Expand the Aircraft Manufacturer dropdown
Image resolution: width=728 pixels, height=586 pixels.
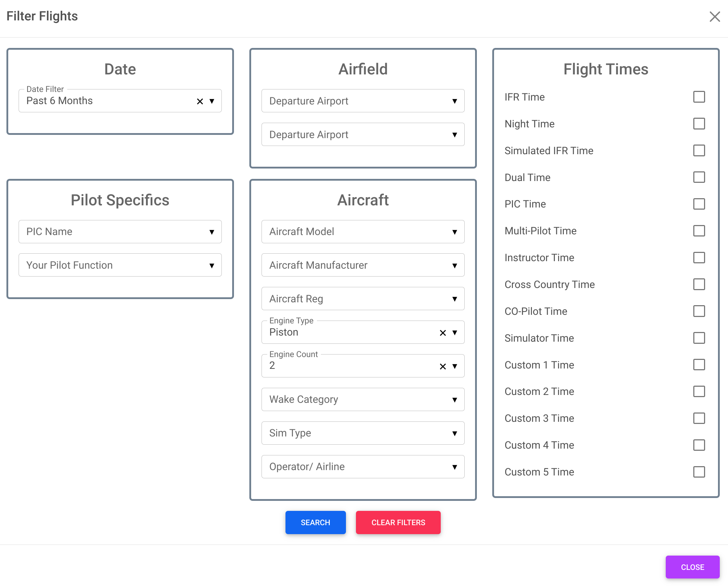tap(363, 265)
